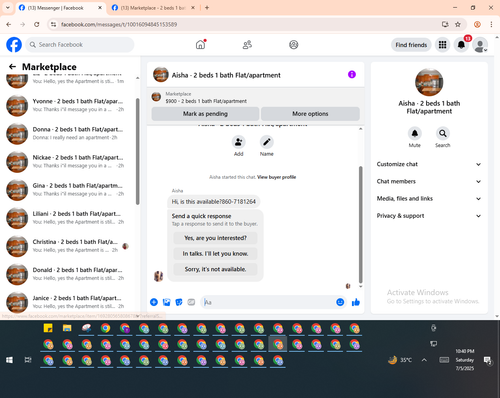Send 'In talks. I'll let you know.' response
Image resolution: width=500 pixels, height=398 pixels.
pyautogui.click(x=215, y=254)
